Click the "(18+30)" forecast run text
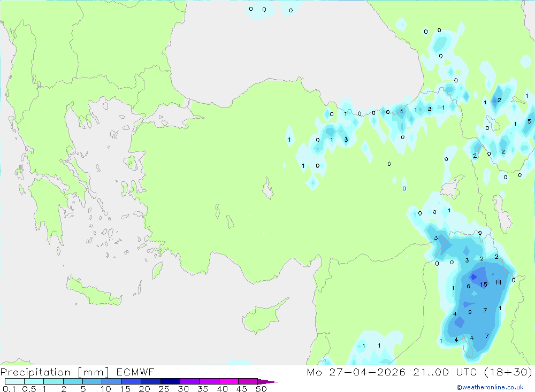535x392 pixels. (x=508, y=372)
